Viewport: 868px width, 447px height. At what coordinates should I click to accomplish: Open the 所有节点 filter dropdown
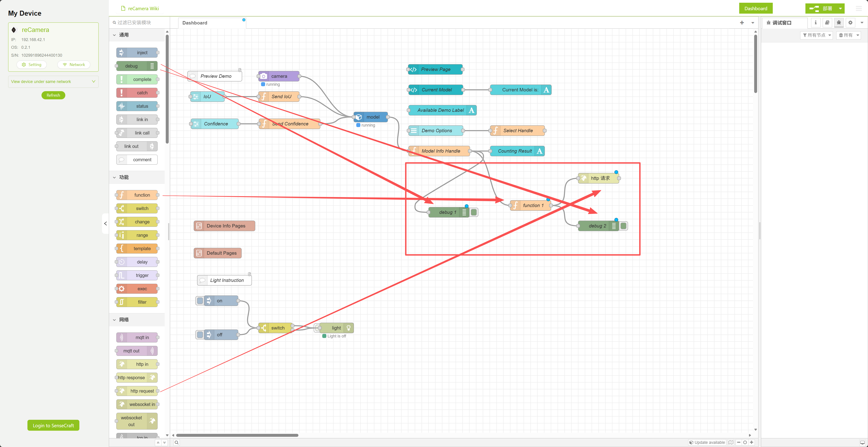tap(817, 35)
